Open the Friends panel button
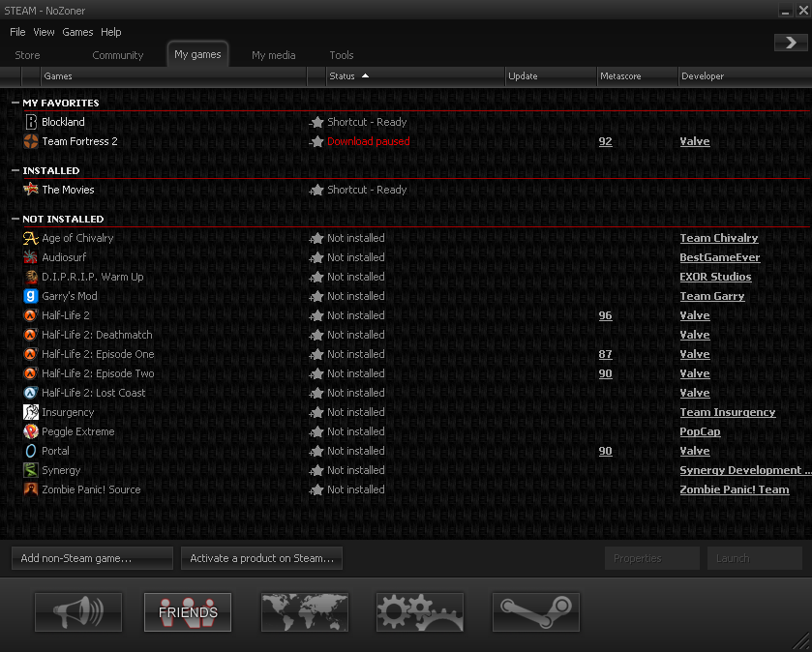This screenshot has height=652, width=812. click(x=188, y=612)
